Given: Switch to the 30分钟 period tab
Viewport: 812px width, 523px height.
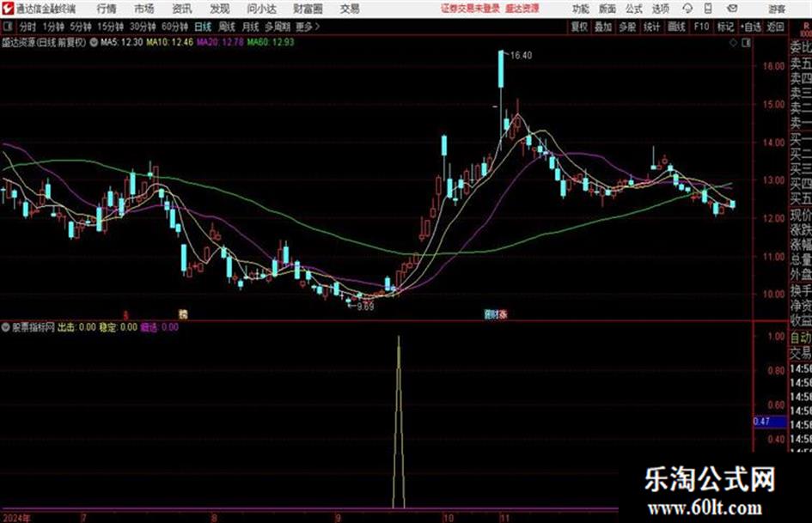Looking at the screenshot, I should click(143, 27).
